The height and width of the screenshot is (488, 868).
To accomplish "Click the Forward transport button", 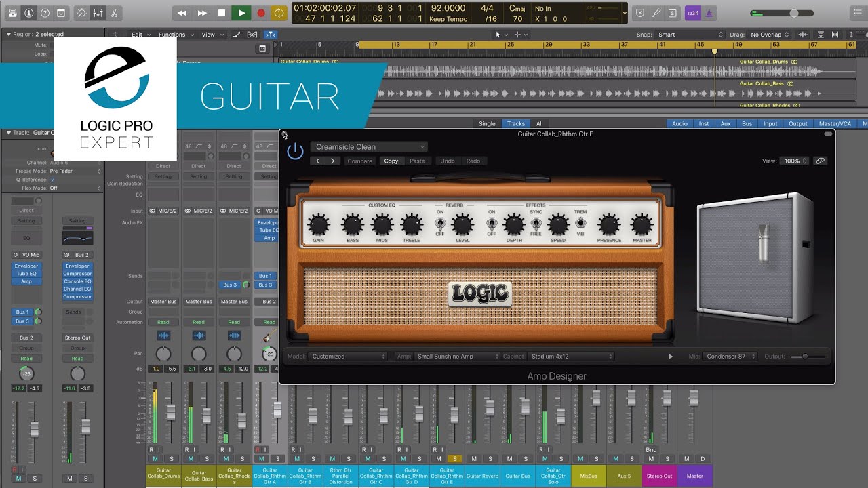I will 202,13.
